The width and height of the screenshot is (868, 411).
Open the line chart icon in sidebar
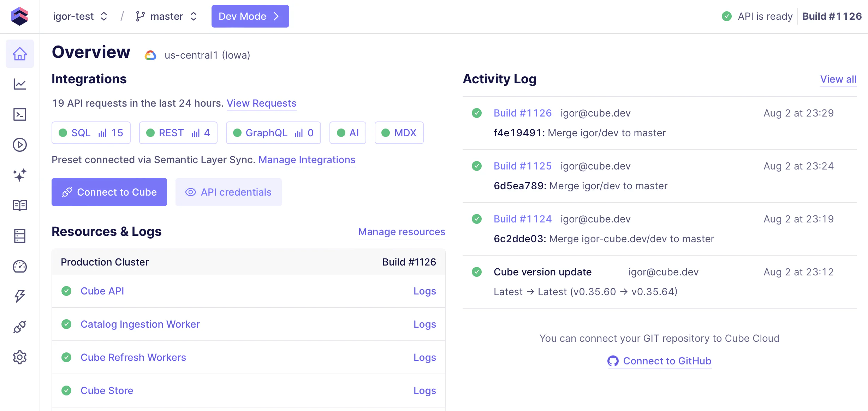(20, 84)
